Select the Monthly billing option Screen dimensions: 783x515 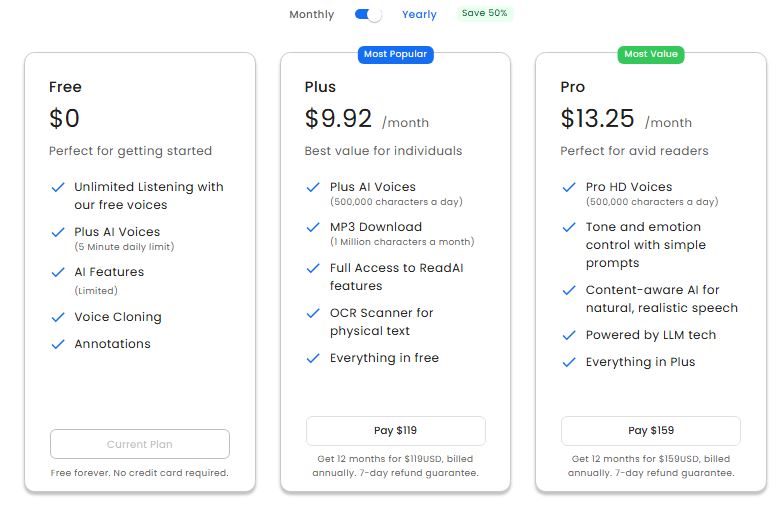tap(312, 15)
